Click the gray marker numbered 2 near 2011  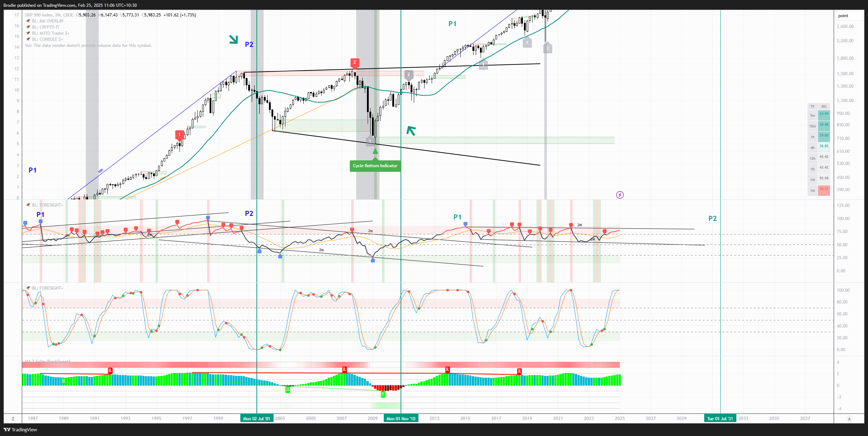pos(409,75)
